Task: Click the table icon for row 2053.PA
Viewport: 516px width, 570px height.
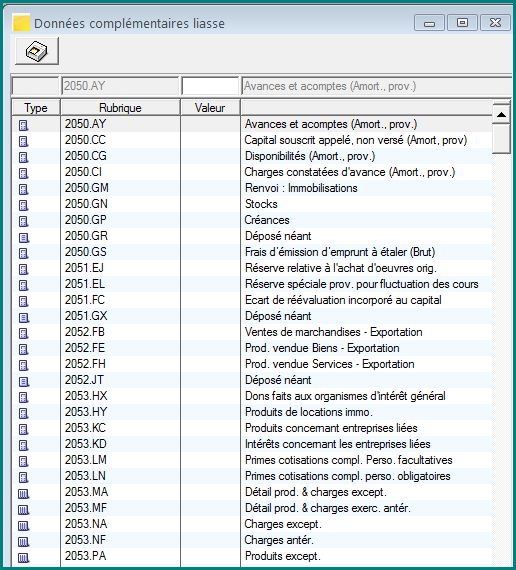Action: [24, 557]
